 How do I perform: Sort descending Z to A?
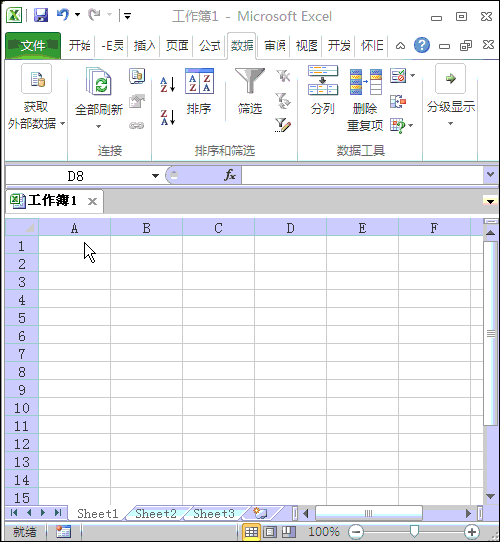[168, 117]
